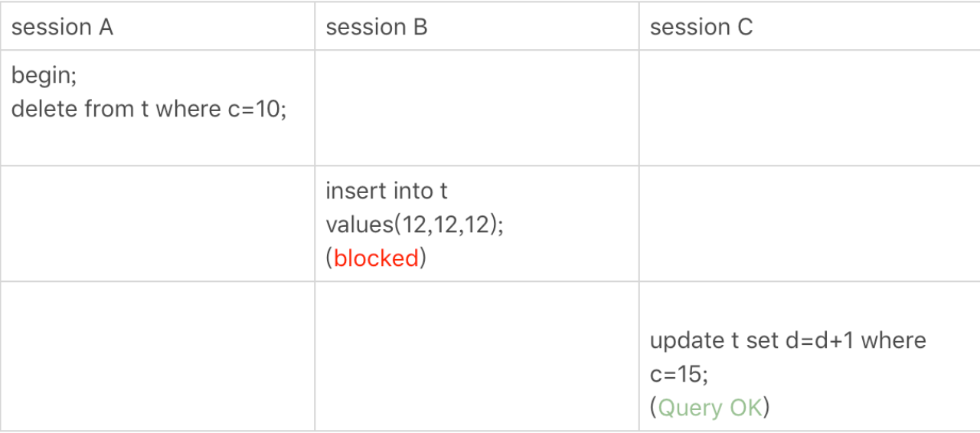980x433 pixels.
Task: Click "d=d+1" in the update statement
Action: (x=820, y=340)
